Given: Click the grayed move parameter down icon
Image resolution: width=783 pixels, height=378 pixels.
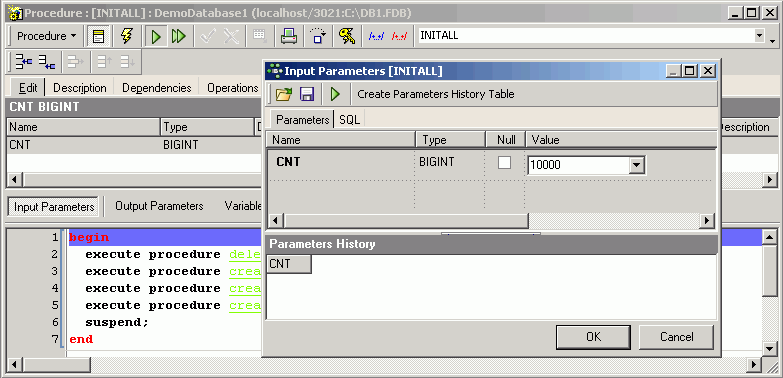Looking at the screenshot, I should 128,62.
